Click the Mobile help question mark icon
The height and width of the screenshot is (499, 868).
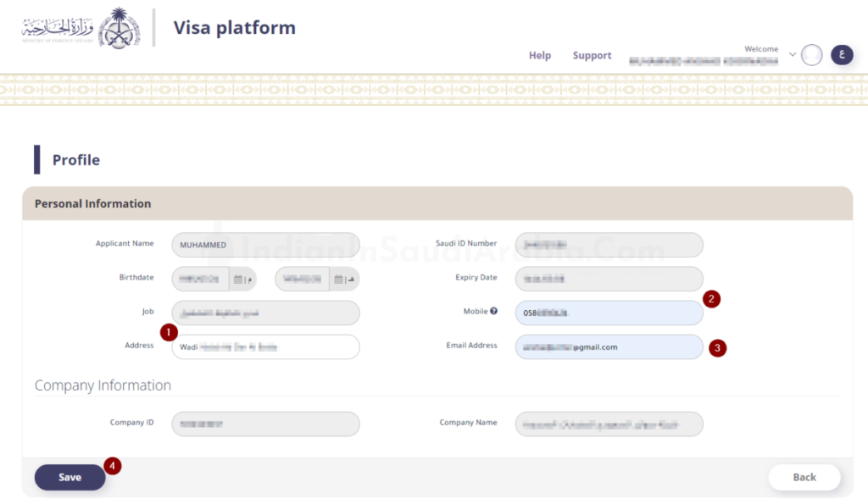click(493, 311)
